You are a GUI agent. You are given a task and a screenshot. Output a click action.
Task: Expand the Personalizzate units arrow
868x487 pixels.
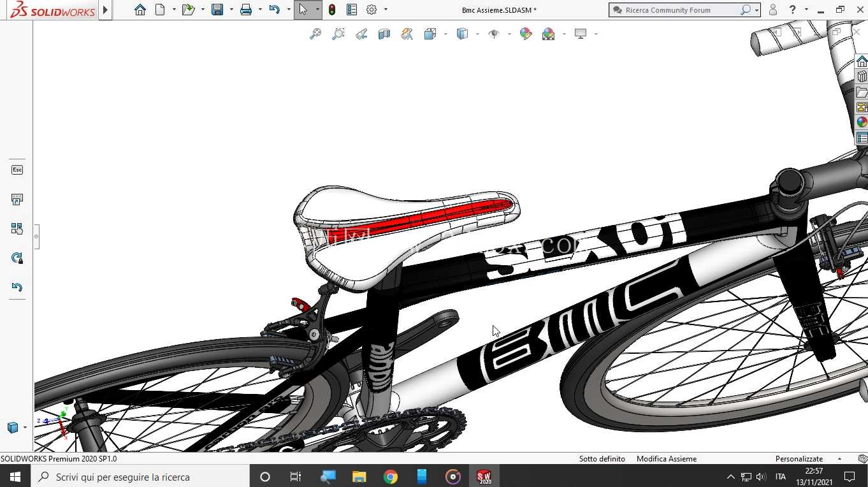click(x=839, y=458)
